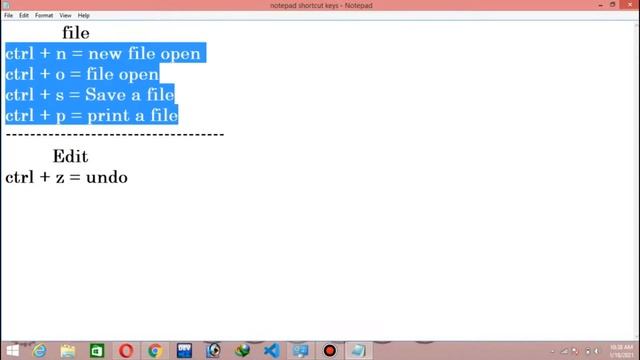The image size is (640, 360).
Task: Open the View menu
Action: [65, 16]
